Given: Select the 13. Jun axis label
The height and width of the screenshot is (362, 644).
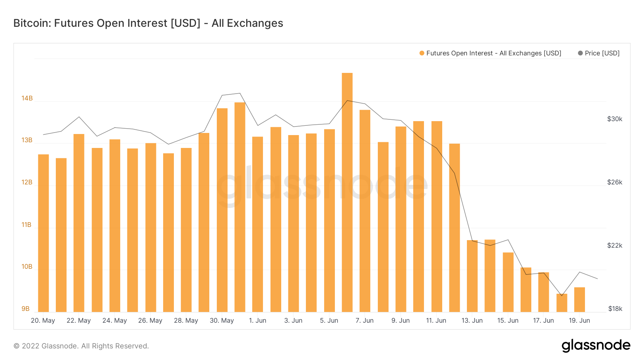Looking at the screenshot, I should pyautogui.click(x=472, y=321).
